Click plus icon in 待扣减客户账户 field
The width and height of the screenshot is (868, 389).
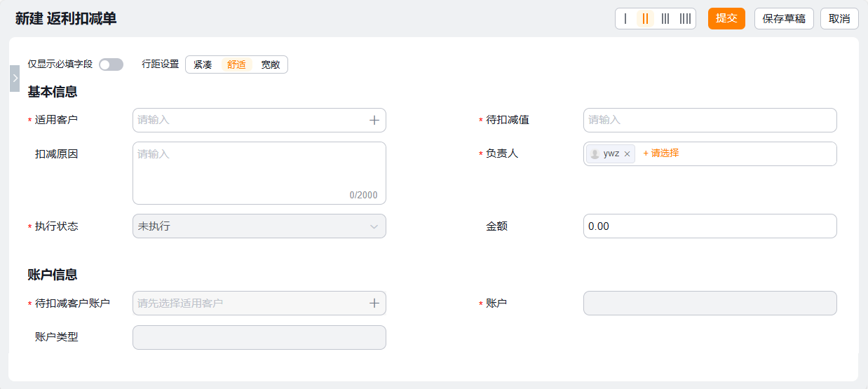tap(374, 303)
